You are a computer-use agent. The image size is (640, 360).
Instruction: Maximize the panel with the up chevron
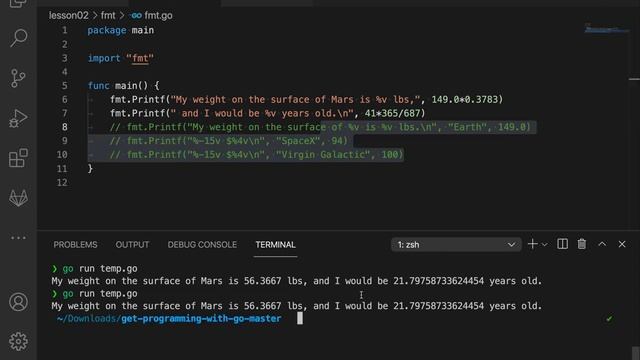602,244
